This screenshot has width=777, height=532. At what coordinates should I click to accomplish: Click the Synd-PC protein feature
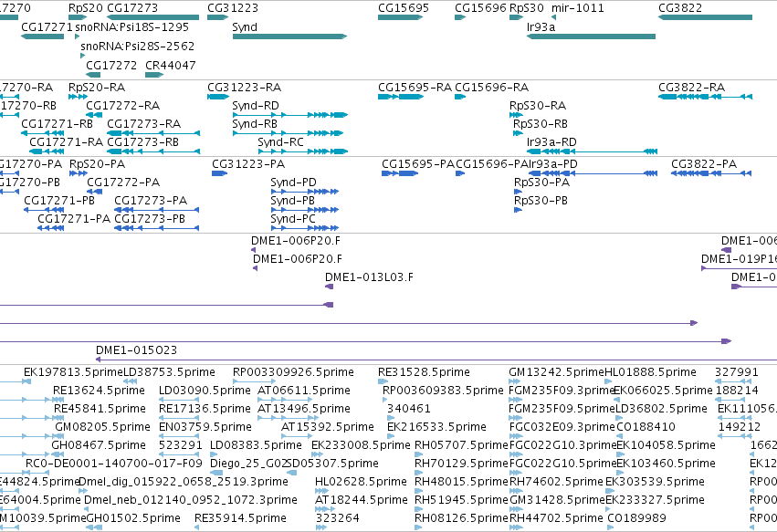click(x=305, y=228)
